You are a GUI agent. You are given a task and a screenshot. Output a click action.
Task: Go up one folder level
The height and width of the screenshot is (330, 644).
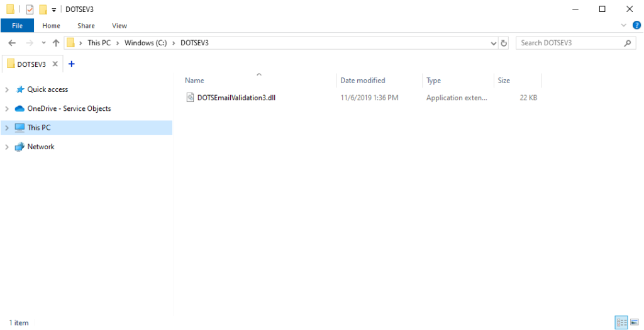pos(56,43)
